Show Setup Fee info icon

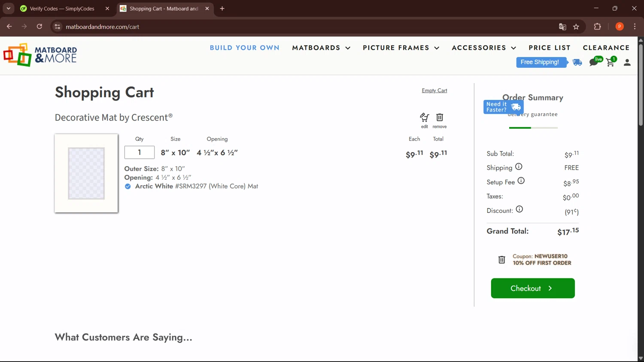point(521,181)
